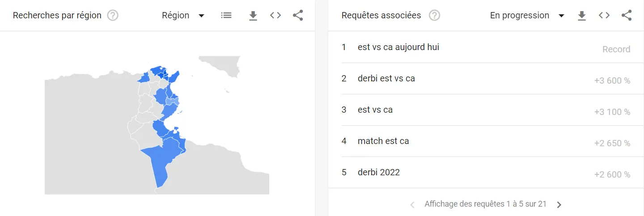The height and width of the screenshot is (216, 644).
Task: Open query 'est vs ca aujourd hui'
Action: pos(398,47)
